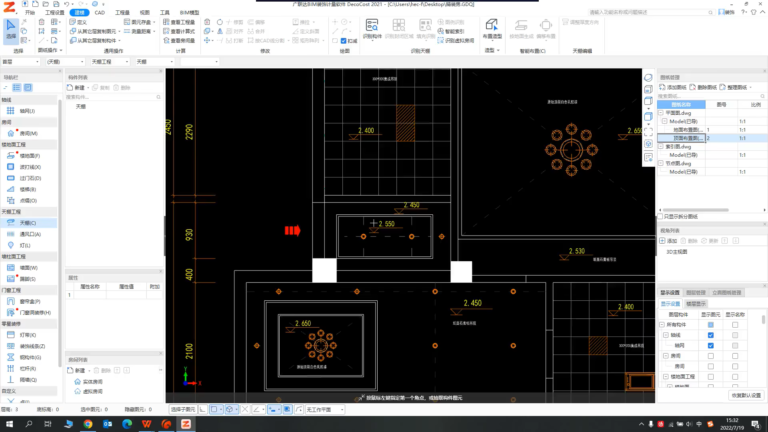The image size is (768, 432).
Task: Click the 智能索引 tool
Action: 451,31
